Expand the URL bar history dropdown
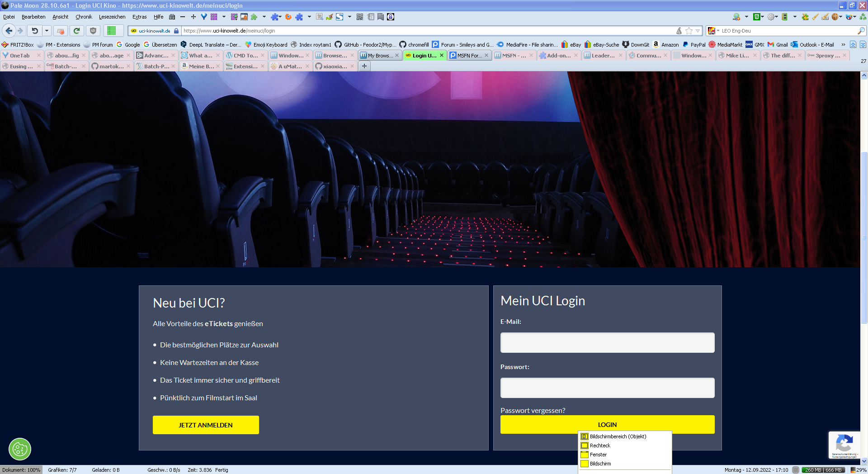This screenshot has width=868, height=474. (698, 31)
